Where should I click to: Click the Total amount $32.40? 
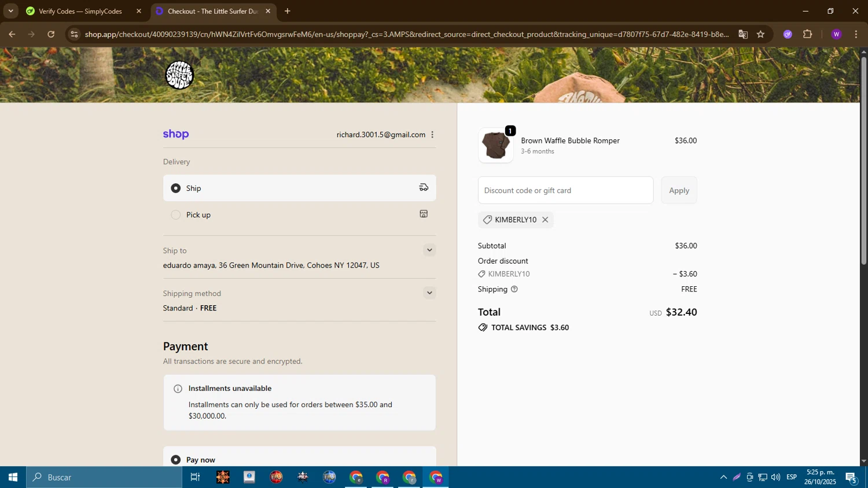pyautogui.click(x=681, y=312)
